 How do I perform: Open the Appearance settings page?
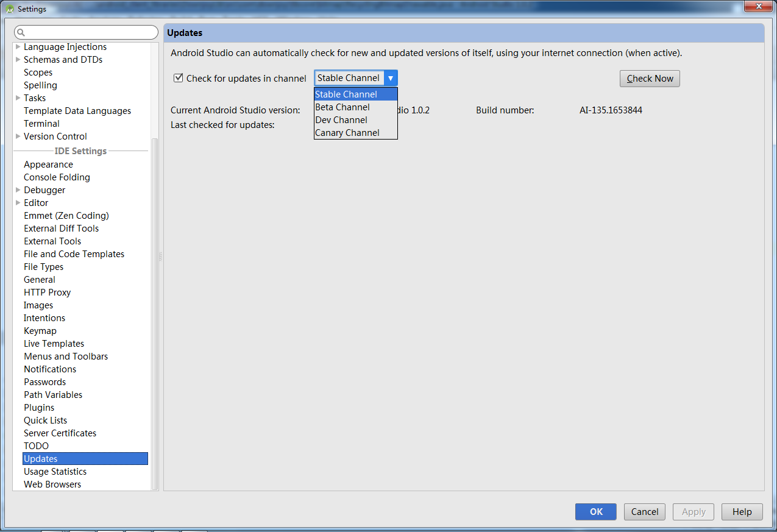pyautogui.click(x=48, y=164)
